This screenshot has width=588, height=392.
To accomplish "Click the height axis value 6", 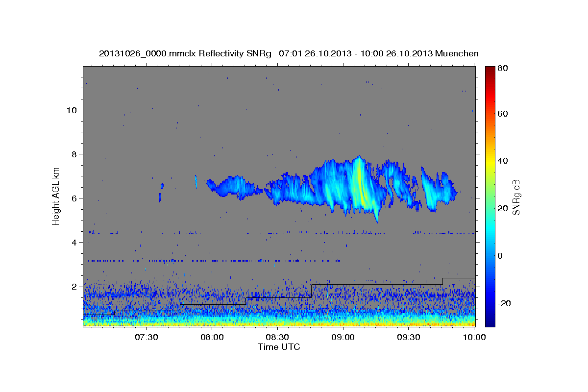I will (x=74, y=198).
